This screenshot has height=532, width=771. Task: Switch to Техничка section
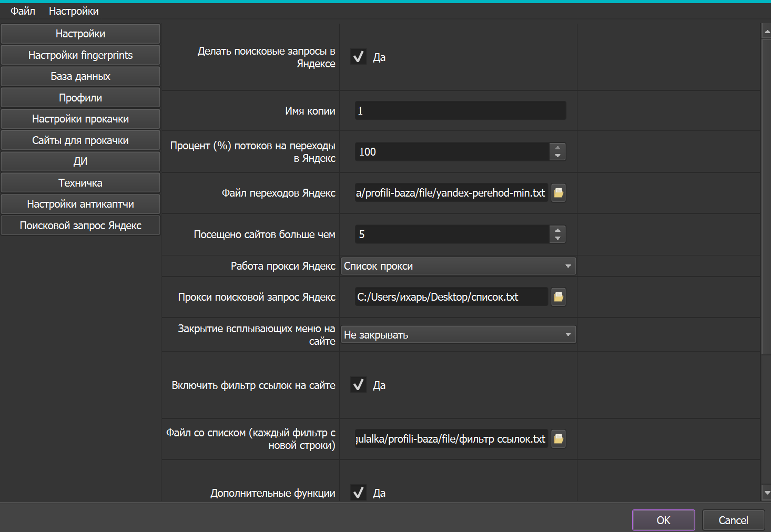pos(80,183)
